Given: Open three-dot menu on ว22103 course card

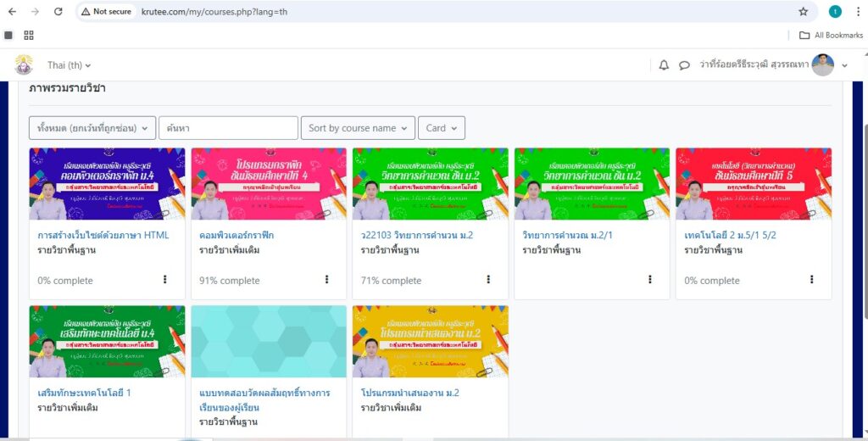Looking at the screenshot, I should coord(488,280).
